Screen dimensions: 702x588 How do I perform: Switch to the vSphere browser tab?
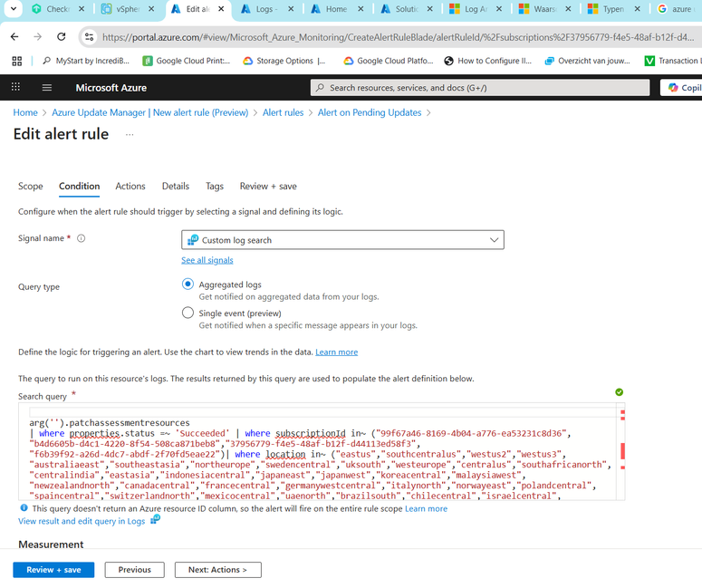(126, 9)
